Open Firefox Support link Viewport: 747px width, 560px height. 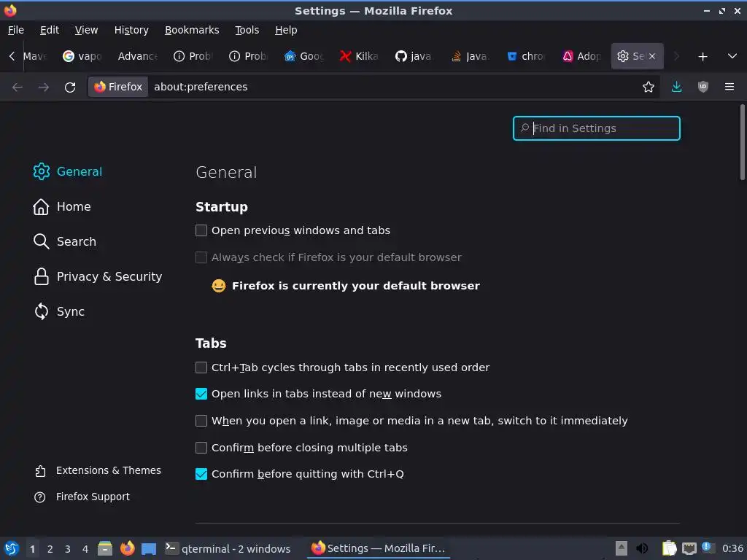93,497
